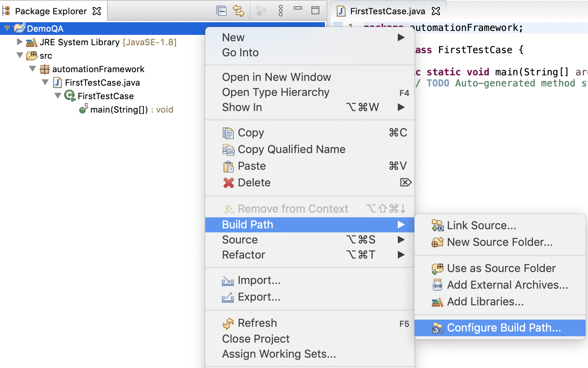Click the main method icon

point(83,109)
